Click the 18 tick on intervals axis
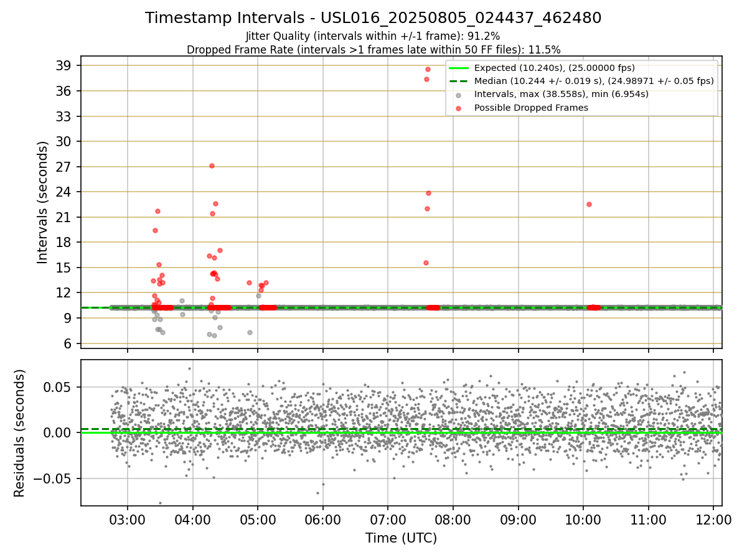Viewport: 747px width, 560px height. tap(65, 243)
